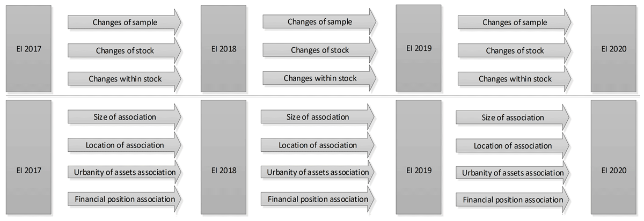Click 'Changes within stock' arrow after EI 2017
Screen dimensions: 644x221
tap(125, 79)
